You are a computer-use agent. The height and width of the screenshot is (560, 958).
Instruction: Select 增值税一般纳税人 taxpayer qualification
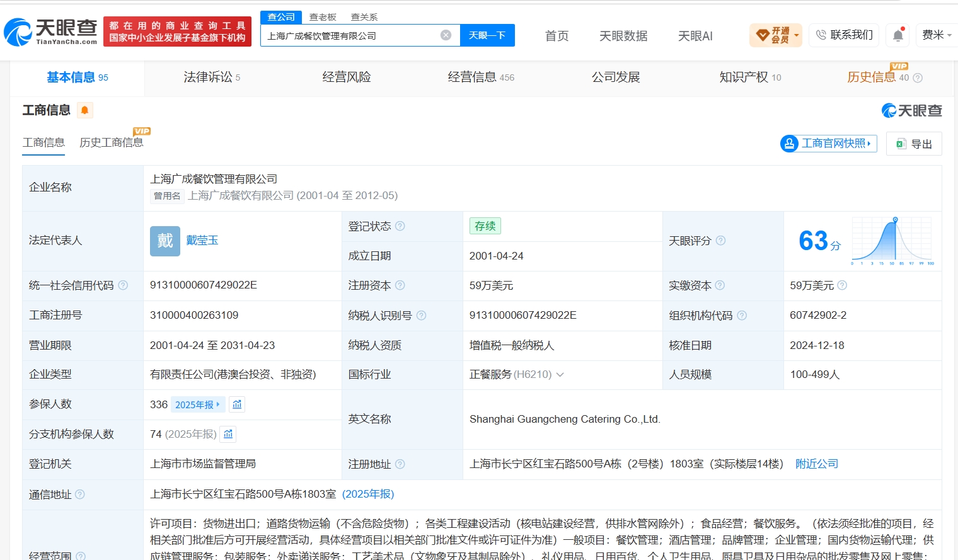[512, 345]
